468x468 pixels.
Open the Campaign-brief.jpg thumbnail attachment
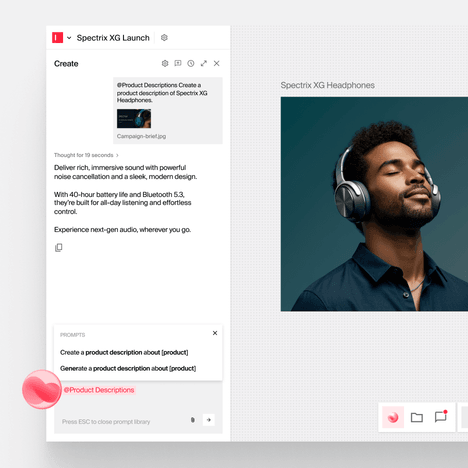click(134, 118)
